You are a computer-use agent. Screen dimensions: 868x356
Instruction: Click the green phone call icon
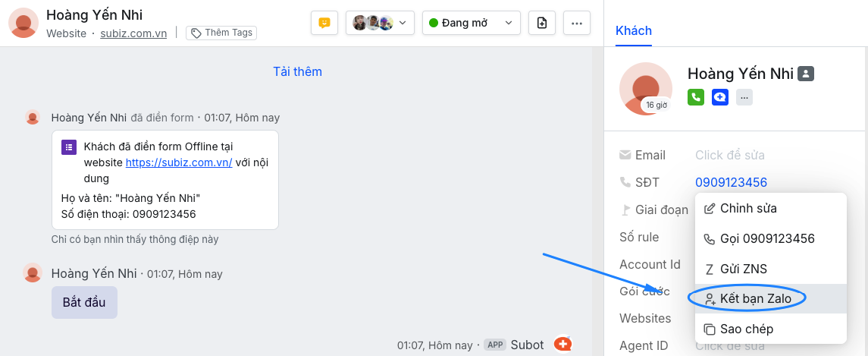tap(696, 97)
